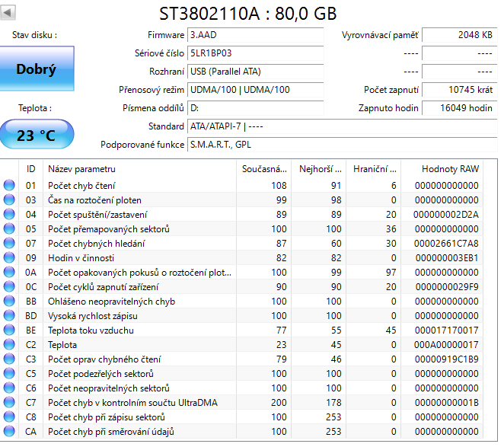Click the ID column header
This screenshot has width=504, height=447.
(x=31, y=169)
